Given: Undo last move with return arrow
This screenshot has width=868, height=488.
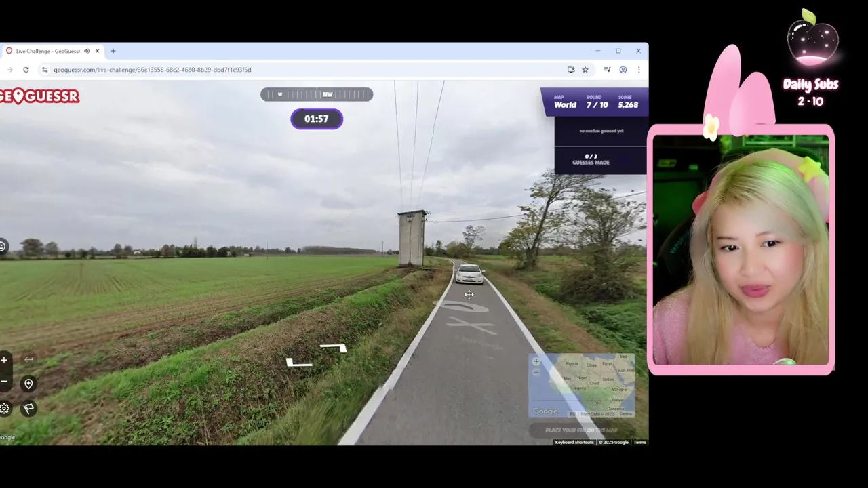Looking at the screenshot, I should [x=28, y=360].
